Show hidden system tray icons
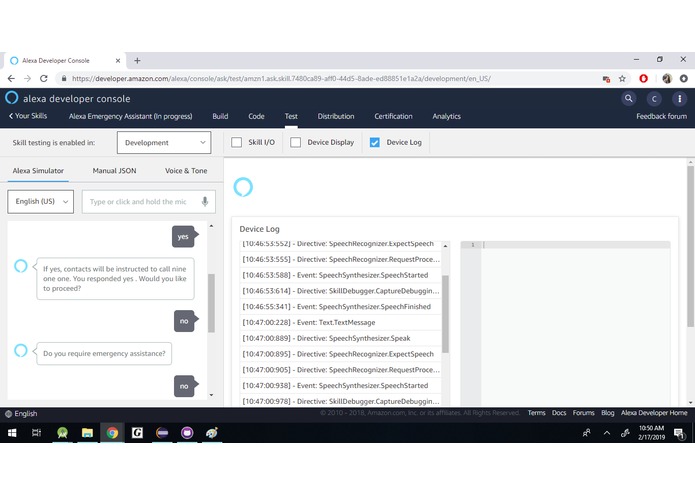The width and height of the screenshot is (695, 494). click(607, 433)
